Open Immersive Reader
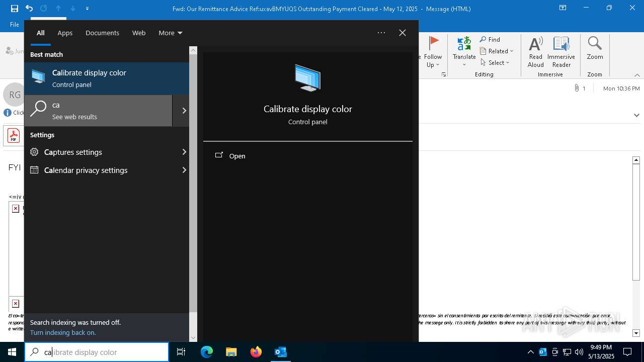Screen dimensions: 644x362 click(561, 52)
